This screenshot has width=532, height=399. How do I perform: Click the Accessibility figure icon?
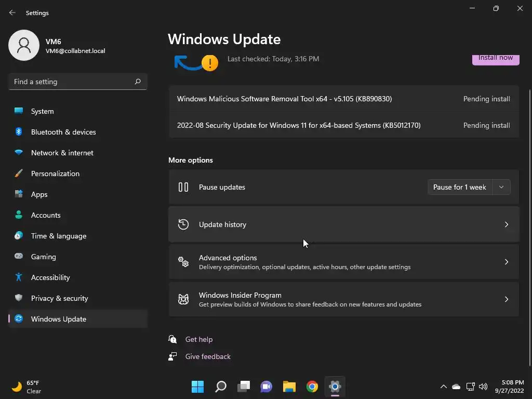click(x=19, y=277)
